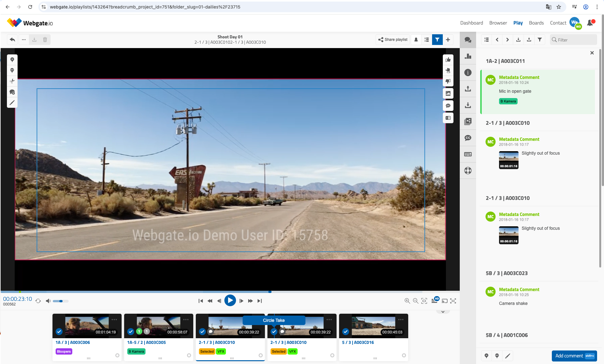Click the thumbs up approve icon
This screenshot has width=604, height=364.
[448, 60]
